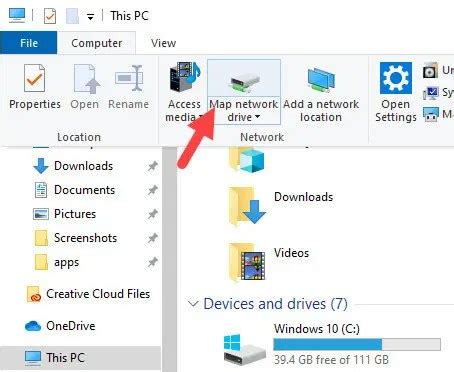454x372 pixels.
Task: Click the pin icon next to Screenshots
Action: coord(153,238)
